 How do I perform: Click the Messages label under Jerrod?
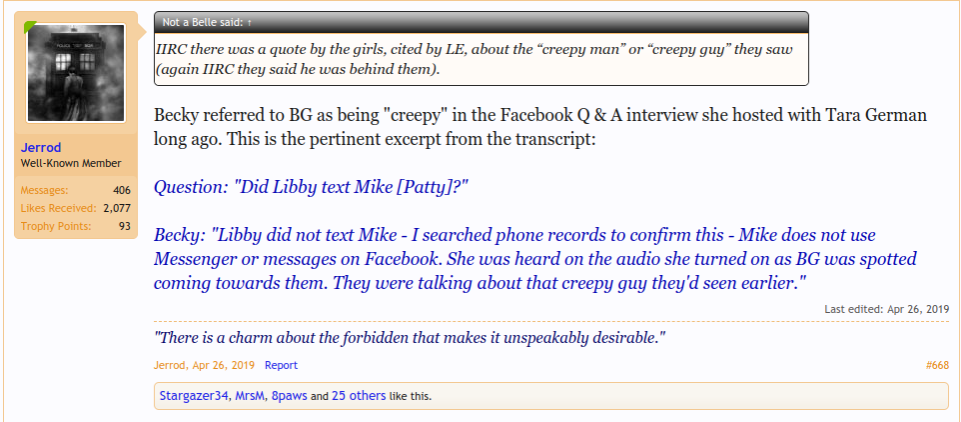[45, 190]
